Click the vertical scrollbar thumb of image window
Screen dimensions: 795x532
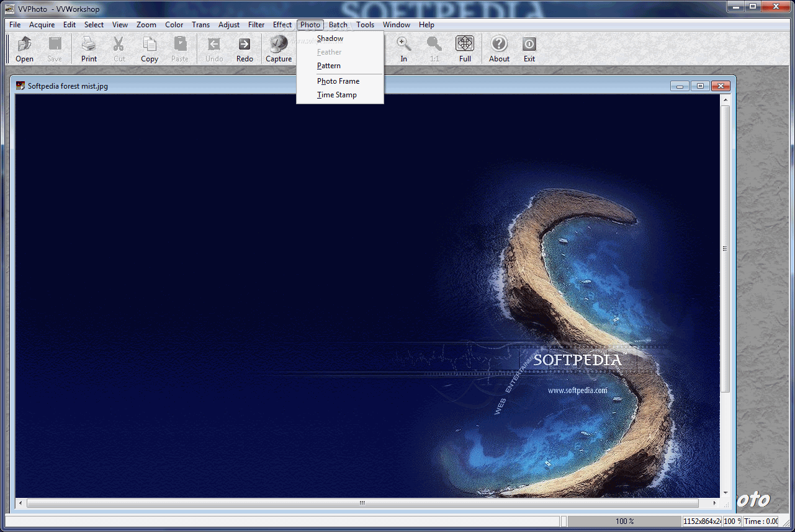tap(725, 249)
